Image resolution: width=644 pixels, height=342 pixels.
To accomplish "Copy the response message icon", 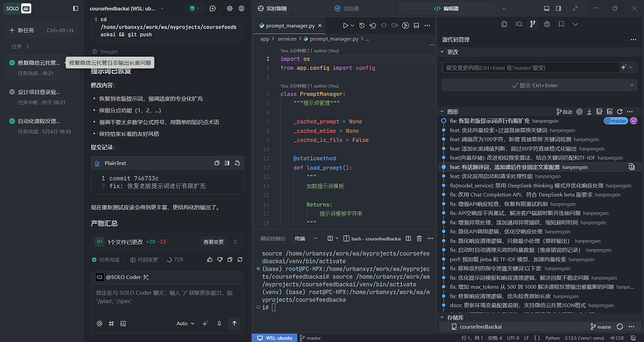I will pyautogui.click(x=230, y=260).
